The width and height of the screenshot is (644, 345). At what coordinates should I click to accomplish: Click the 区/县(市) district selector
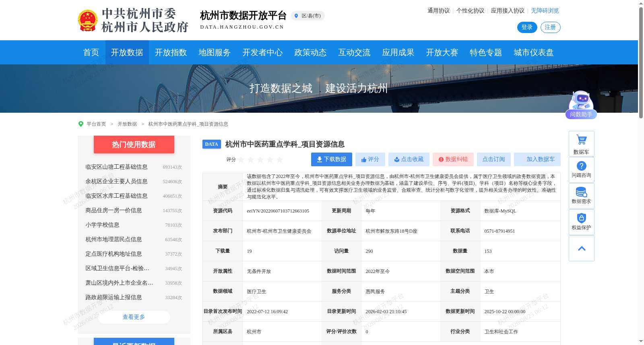click(308, 16)
